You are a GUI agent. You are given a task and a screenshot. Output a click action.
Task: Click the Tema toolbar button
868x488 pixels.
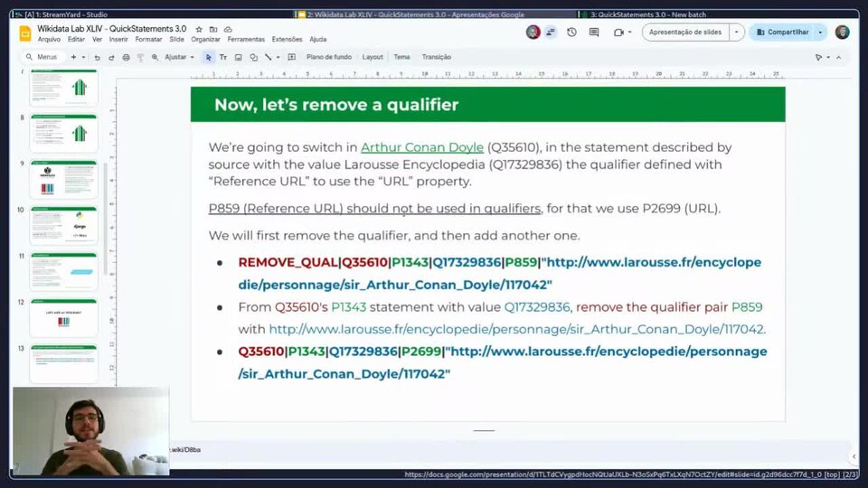(401, 57)
